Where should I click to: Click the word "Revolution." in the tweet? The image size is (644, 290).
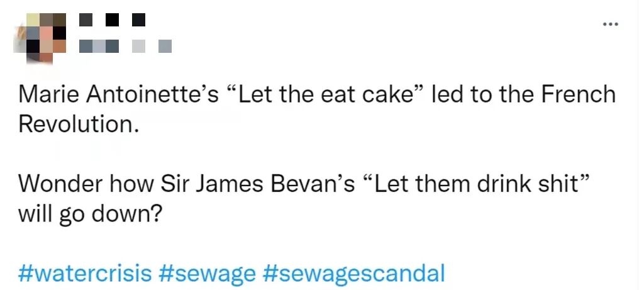click(78, 123)
